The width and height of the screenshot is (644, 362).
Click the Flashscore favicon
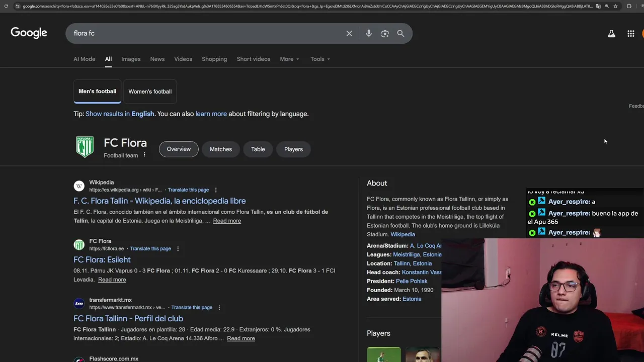click(x=79, y=359)
